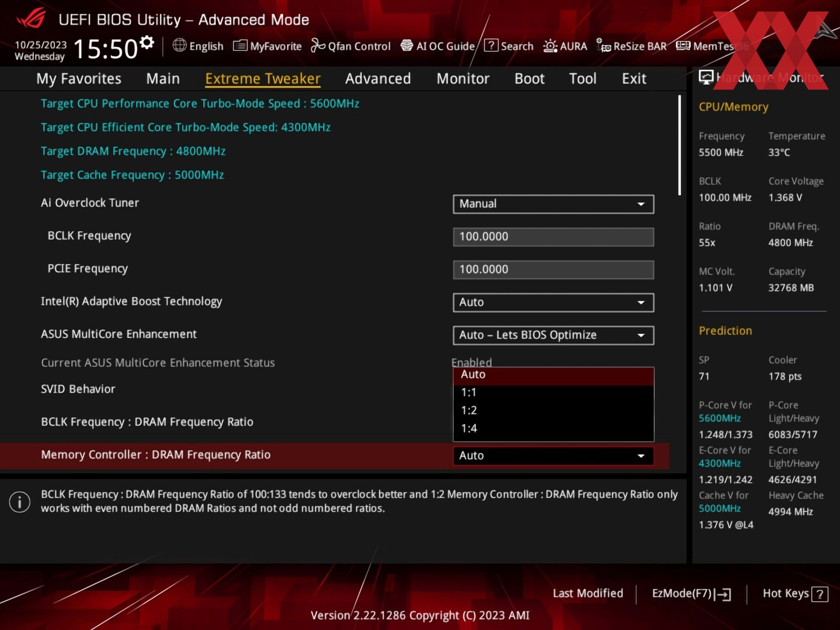Viewport: 840px width, 630px height.
Task: Select Auto in the open ratio list
Action: pos(553,375)
